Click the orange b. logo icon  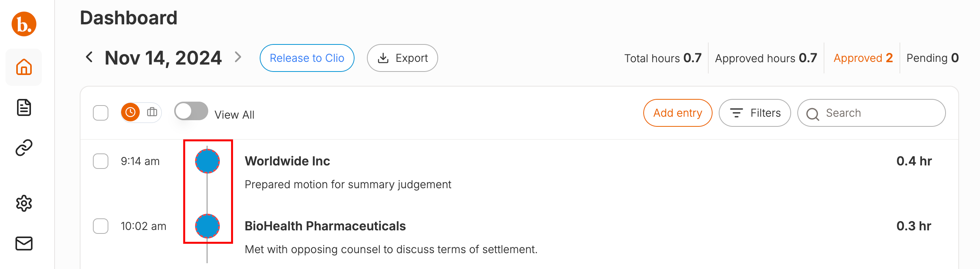(24, 24)
